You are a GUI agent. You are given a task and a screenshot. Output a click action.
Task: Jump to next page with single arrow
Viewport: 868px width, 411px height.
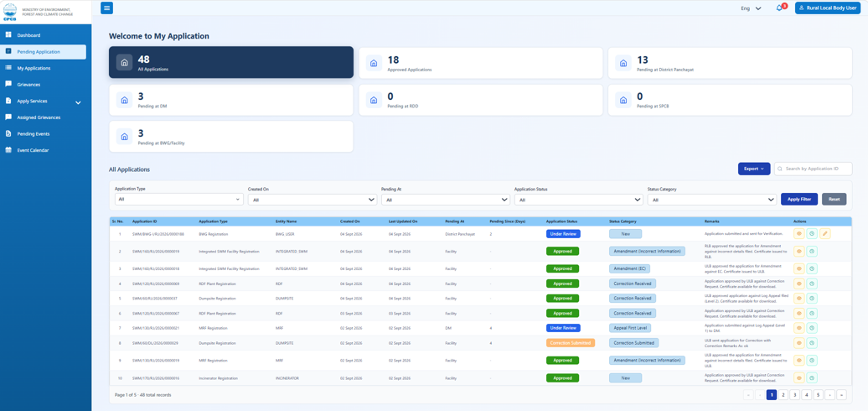pyautogui.click(x=829, y=395)
